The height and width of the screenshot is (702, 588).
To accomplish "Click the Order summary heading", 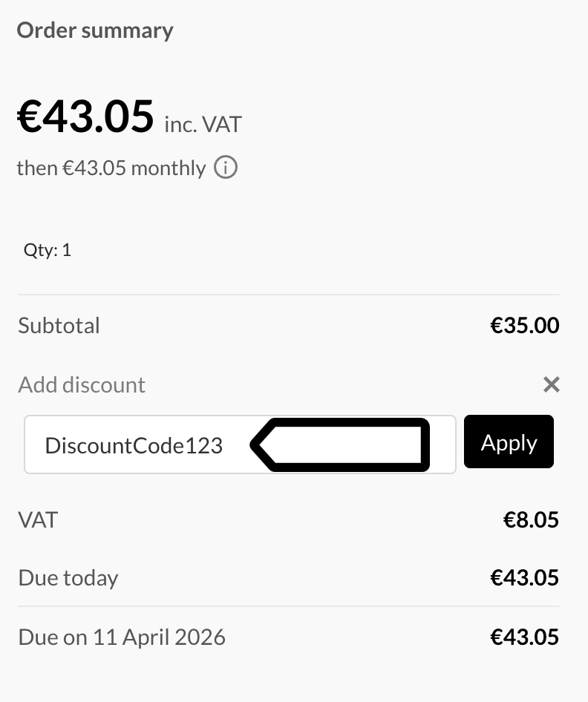I will (94, 30).
